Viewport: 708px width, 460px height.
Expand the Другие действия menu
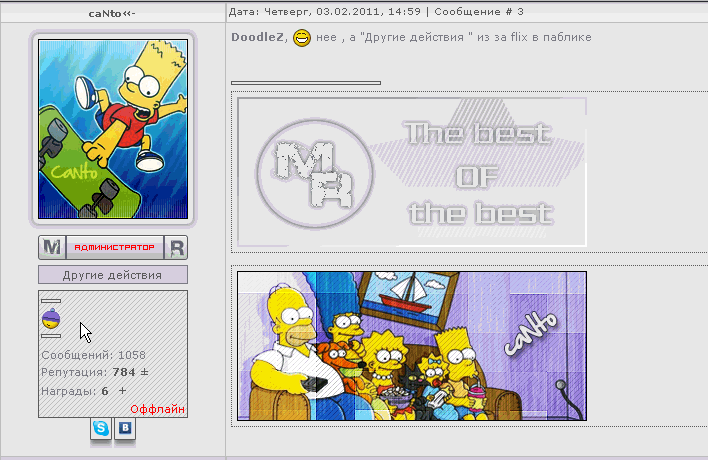coord(112,275)
